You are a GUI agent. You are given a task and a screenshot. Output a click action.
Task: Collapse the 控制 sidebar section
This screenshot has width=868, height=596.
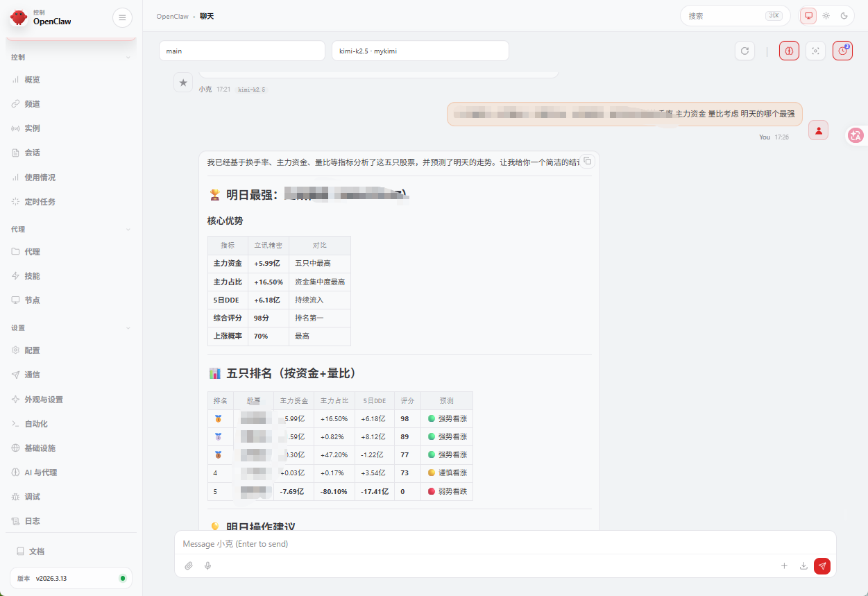[x=128, y=57]
